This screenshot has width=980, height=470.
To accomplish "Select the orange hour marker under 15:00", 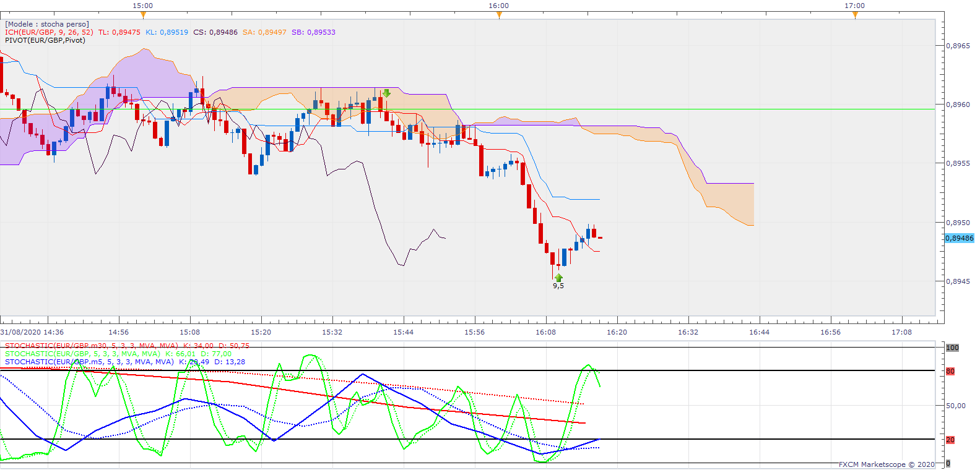I will pyautogui.click(x=143, y=15).
